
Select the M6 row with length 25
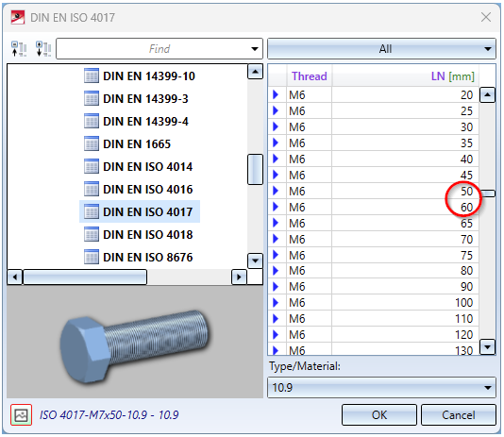tap(373, 110)
